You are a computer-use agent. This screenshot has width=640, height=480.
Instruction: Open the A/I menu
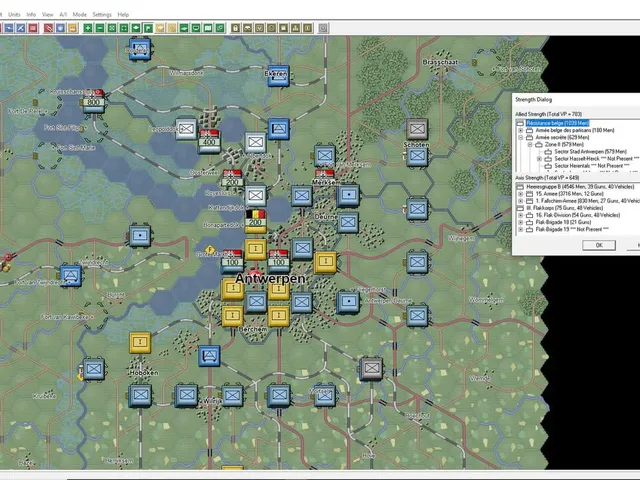click(x=63, y=14)
